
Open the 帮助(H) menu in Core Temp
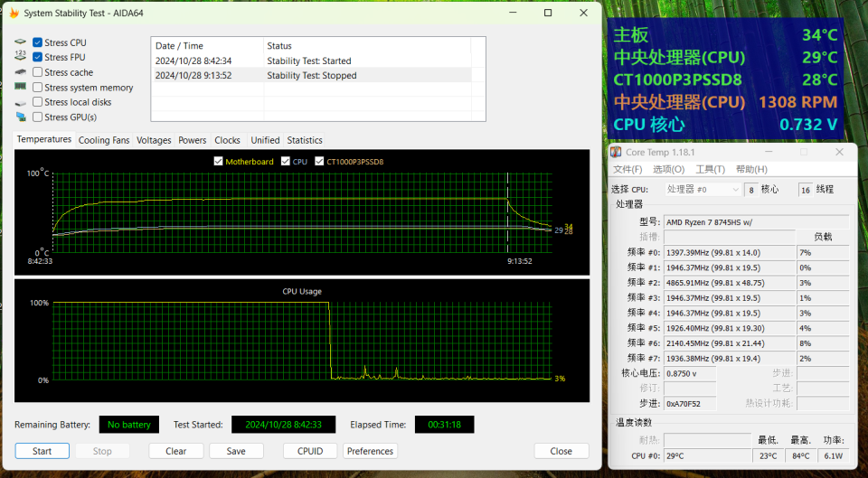point(751,169)
